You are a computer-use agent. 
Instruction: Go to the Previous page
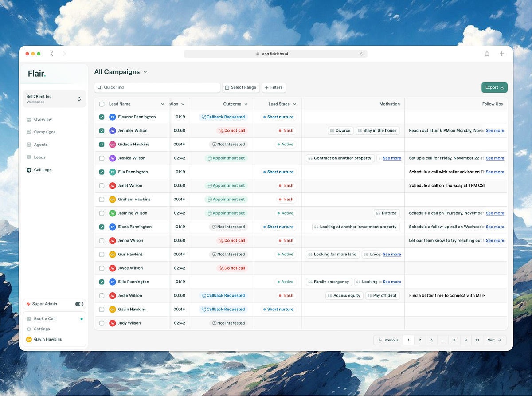tap(388, 340)
